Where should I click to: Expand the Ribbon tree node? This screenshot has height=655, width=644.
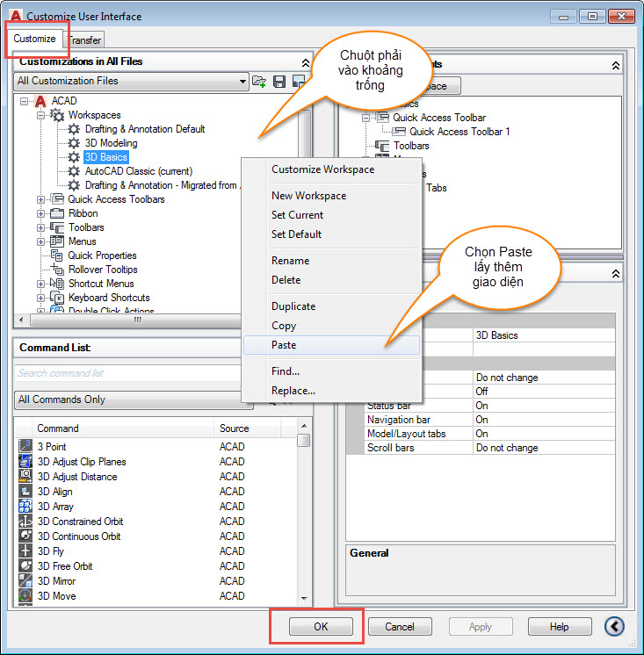pyautogui.click(x=41, y=214)
